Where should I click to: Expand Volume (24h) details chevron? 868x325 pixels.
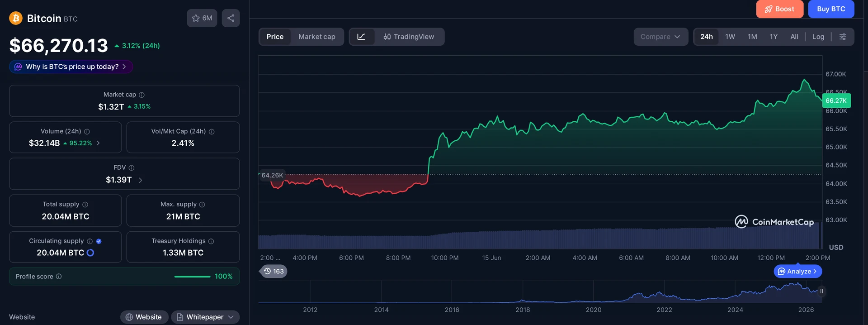(98, 143)
